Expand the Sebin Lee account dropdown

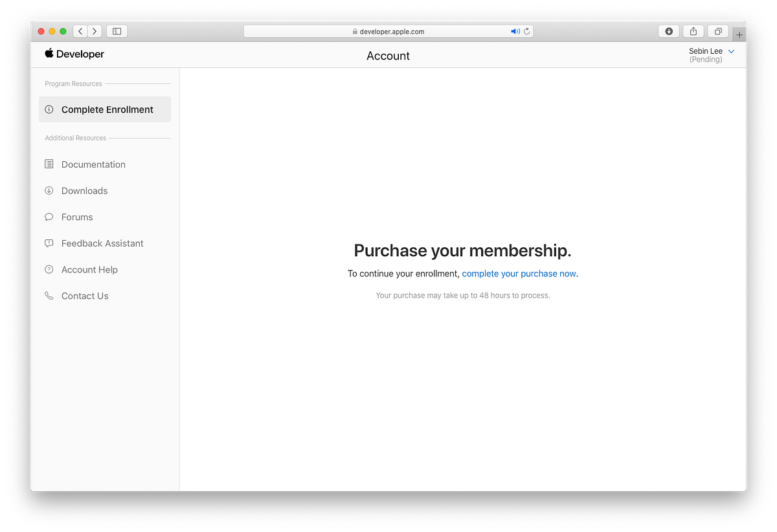(x=731, y=51)
